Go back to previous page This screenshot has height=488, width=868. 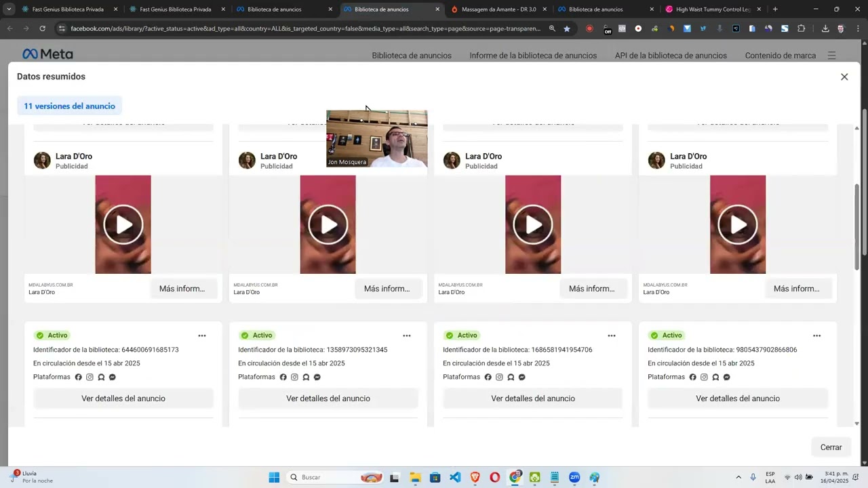click(9, 28)
